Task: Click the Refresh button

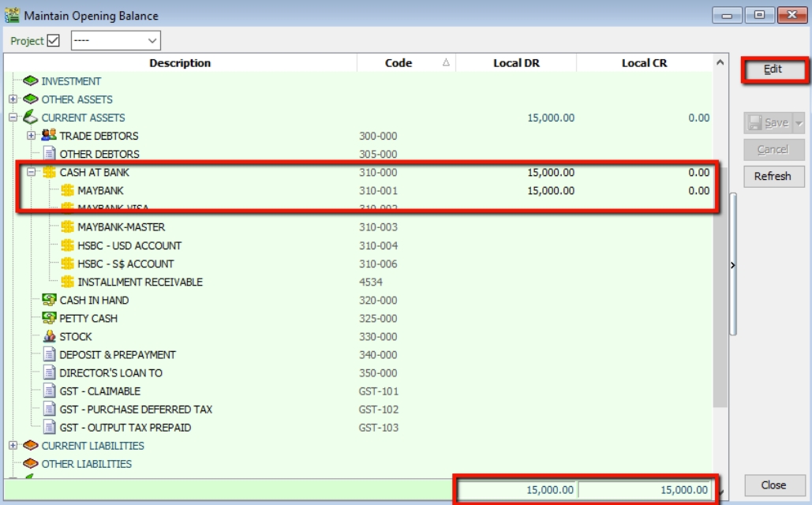Action: (773, 176)
